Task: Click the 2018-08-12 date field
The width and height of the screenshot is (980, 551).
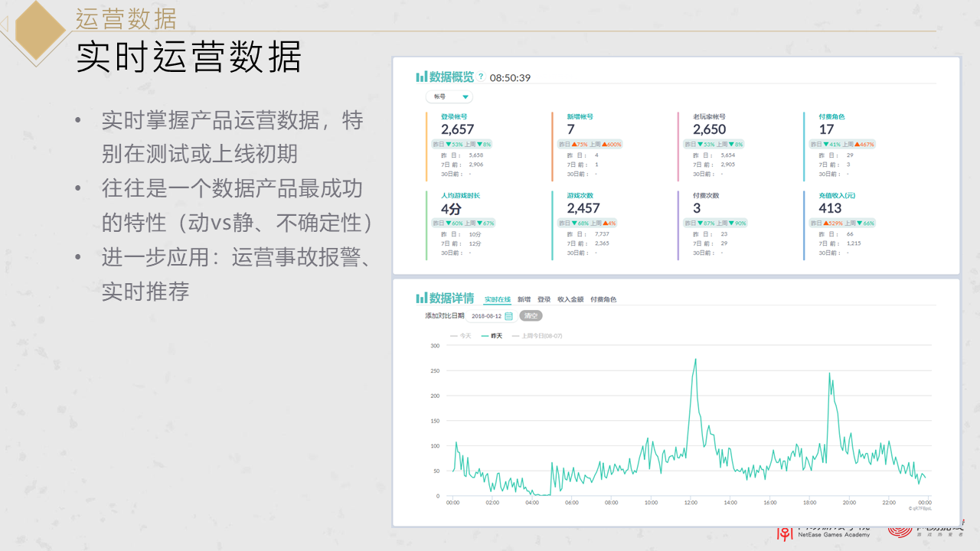Action: pyautogui.click(x=486, y=316)
